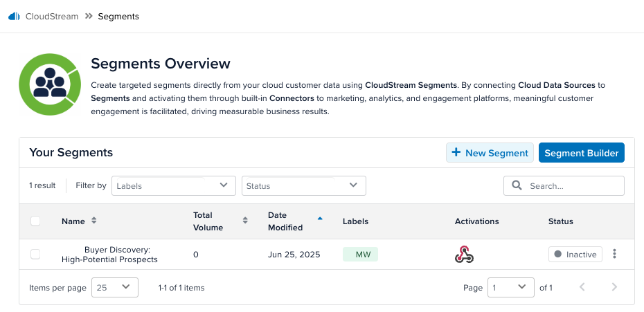Viewport: 644px width, 312px height.
Task: Click the Total Volume value 0
Action: point(195,255)
